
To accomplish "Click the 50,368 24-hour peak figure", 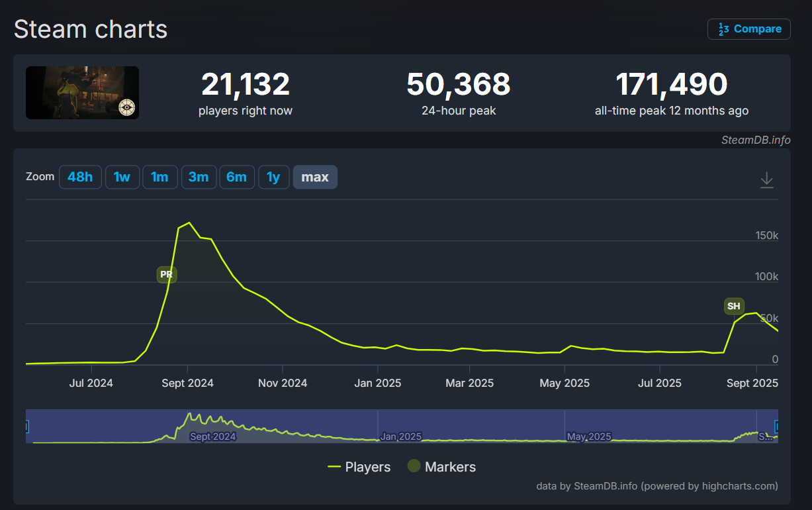I will [459, 85].
